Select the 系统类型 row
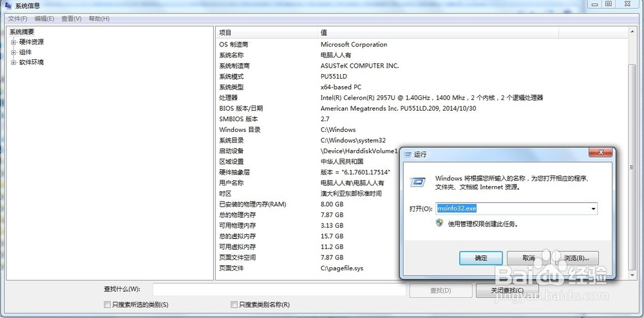 422,87
